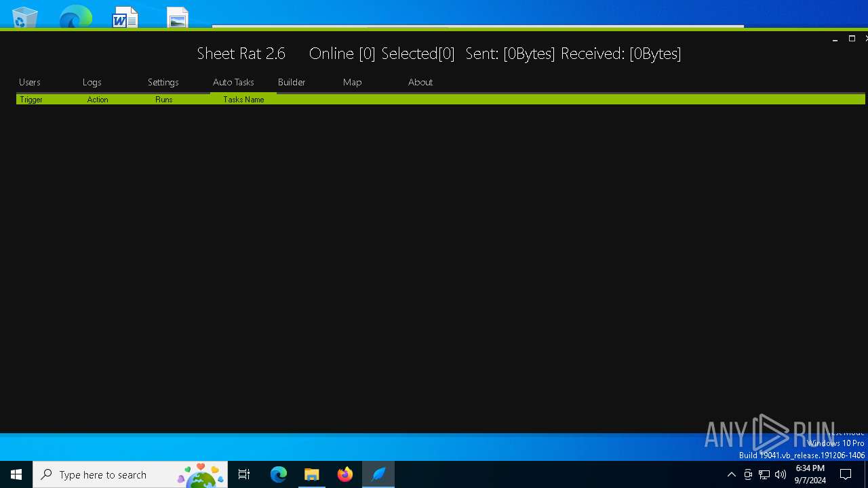Sort by the Trigger column header
868x488 pixels.
tap(31, 100)
